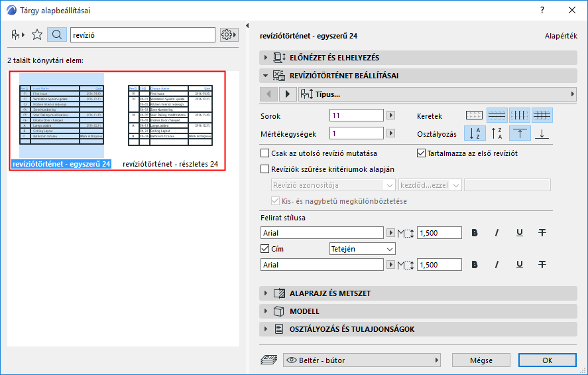
Task: Click the Mértékegységek value field
Action: point(357,133)
